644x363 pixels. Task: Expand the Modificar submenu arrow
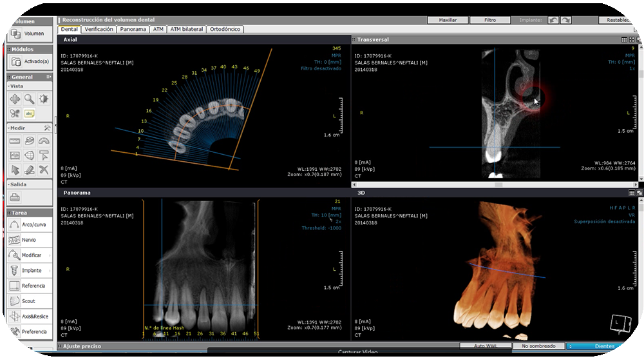click(50, 255)
